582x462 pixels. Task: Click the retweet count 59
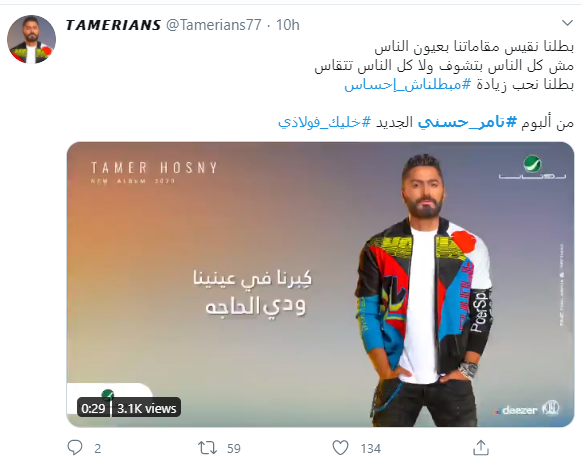coord(234,449)
